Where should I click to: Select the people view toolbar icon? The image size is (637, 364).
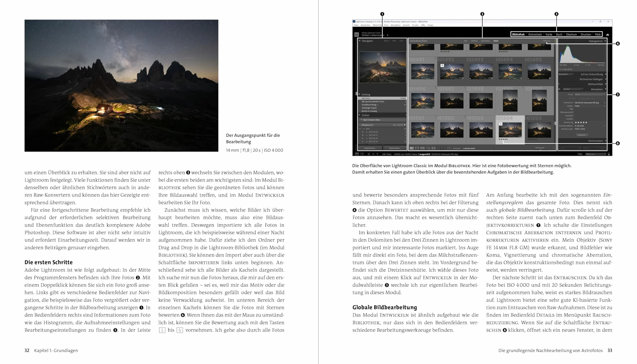pyautogui.click(x=433, y=148)
